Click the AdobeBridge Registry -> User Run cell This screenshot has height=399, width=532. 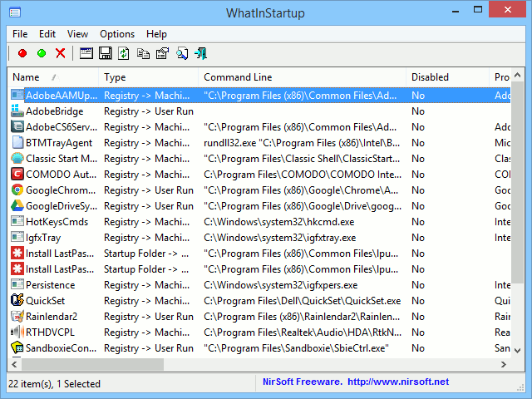(149, 111)
